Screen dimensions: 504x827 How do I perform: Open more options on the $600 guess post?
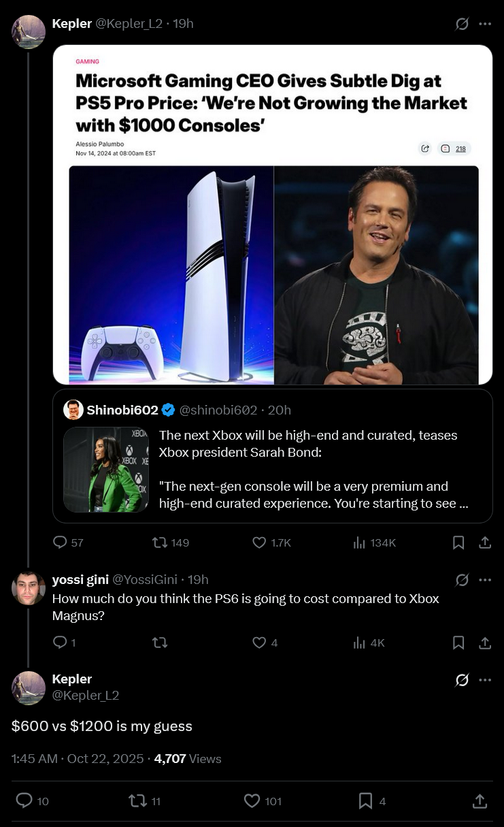(485, 680)
